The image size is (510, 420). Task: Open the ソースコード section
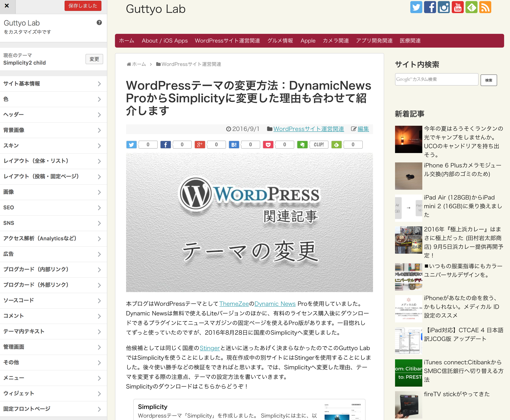53,301
